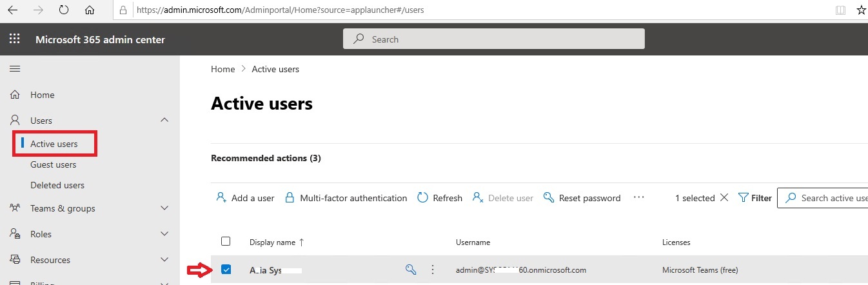This screenshot has height=285, width=868.
Task: Open the ellipsis overflow menu in the command bar
Action: [639, 198]
